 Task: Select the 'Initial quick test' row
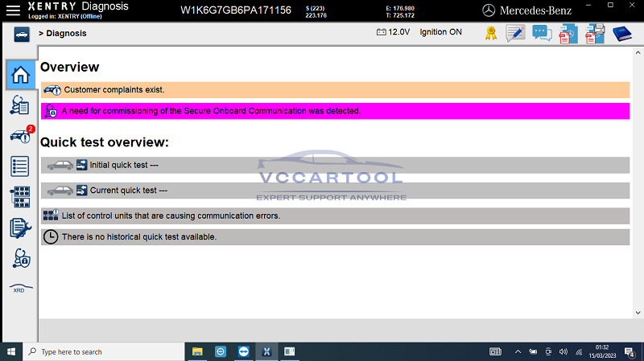[x=335, y=165]
